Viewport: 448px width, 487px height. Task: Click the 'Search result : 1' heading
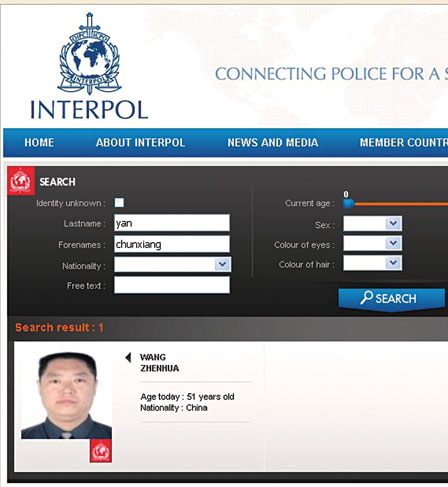59,328
